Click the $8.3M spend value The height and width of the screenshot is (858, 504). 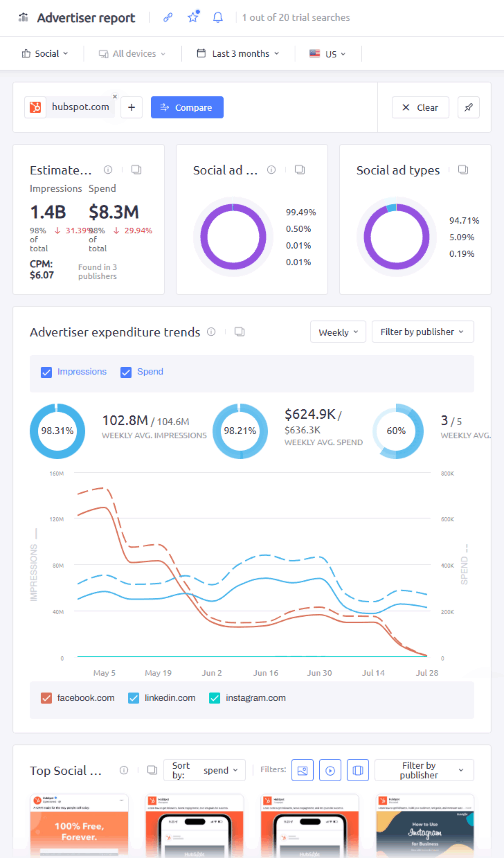coord(114,212)
